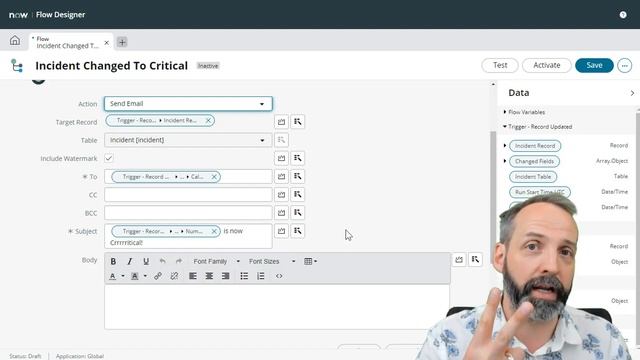Open data pill picker for CC field
The image size is (640, 360).
click(x=298, y=194)
